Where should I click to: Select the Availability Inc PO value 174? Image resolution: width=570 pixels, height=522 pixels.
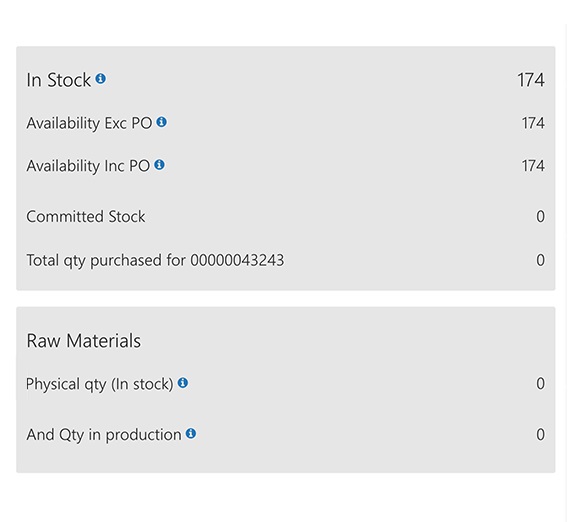(533, 166)
